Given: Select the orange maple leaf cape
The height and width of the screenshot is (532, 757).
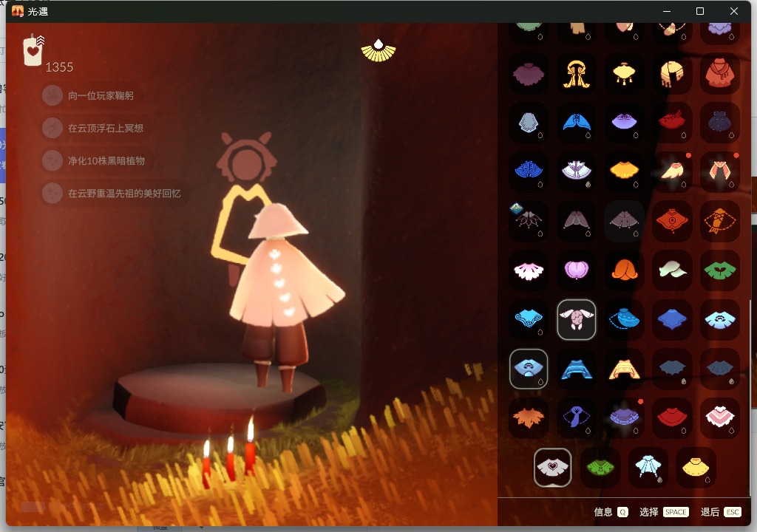Looking at the screenshot, I should [529, 417].
